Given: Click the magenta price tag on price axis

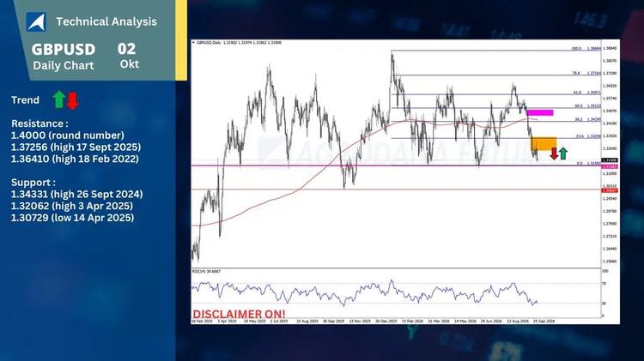Looking at the screenshot, I should click(x=610, y=167).
